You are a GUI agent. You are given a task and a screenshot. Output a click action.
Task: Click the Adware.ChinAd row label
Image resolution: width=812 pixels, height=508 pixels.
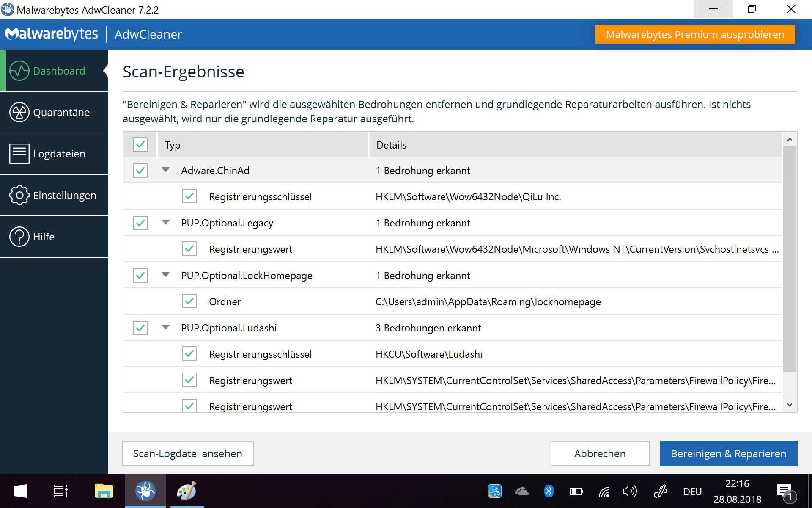pyautogui.click(x=215, y=171)
